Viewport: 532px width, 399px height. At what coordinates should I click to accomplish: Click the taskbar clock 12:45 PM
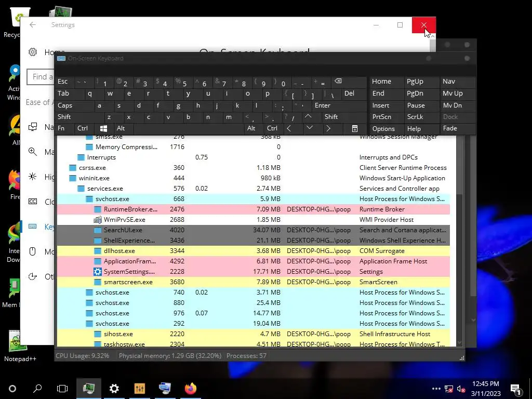(486, 384)
